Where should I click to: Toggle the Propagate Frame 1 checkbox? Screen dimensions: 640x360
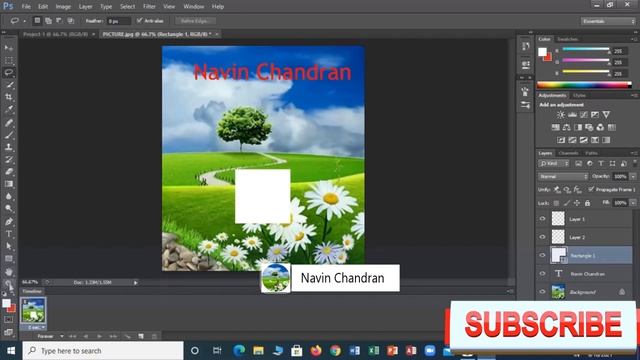pyautogui.click(x=591, y=189)
